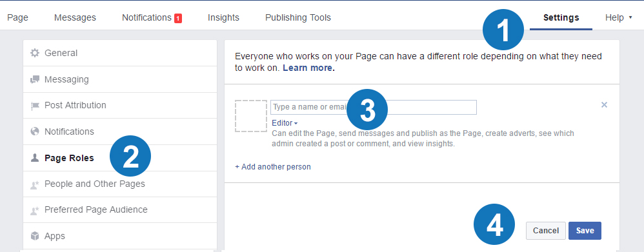Select Page Roles in sidebar
Screen dimensions: 644x252
pyautogui.click(x=120, y=158)
